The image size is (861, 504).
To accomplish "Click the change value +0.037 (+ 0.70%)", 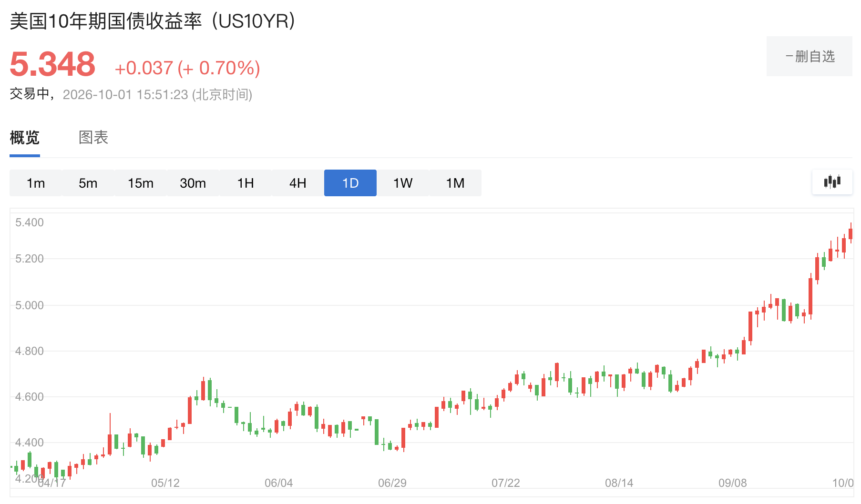I will [x=187, y=68].
